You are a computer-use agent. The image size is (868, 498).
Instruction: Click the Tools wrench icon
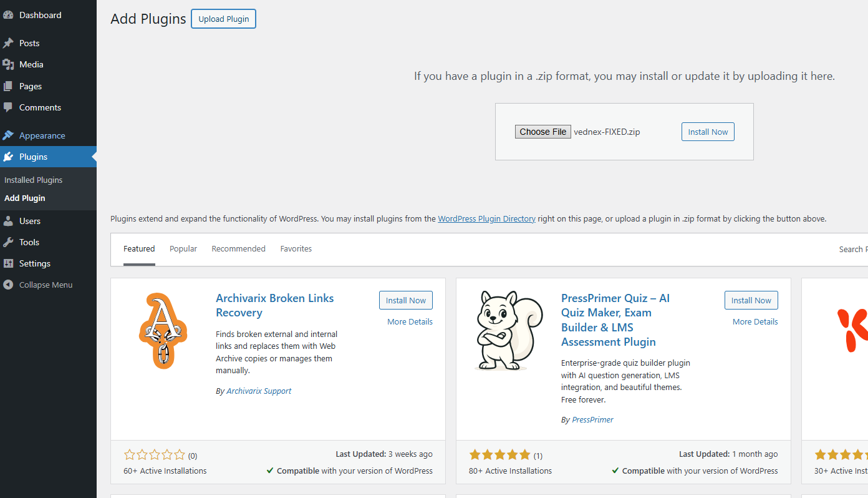pos(8,242)
